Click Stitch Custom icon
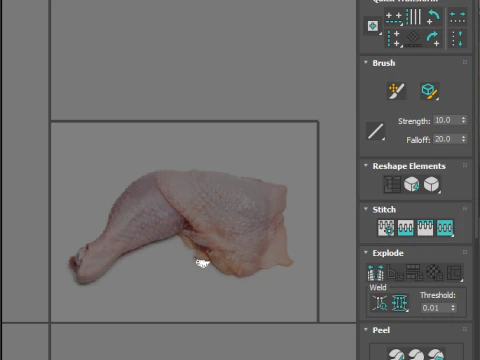The height and width of the screenshot is (360, 480). point(445,228)
